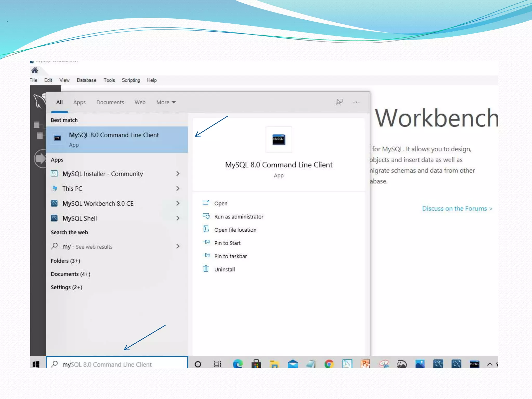Expand MySQL Workbench 8.0 CE options arrow

click(x=178, y=203)
